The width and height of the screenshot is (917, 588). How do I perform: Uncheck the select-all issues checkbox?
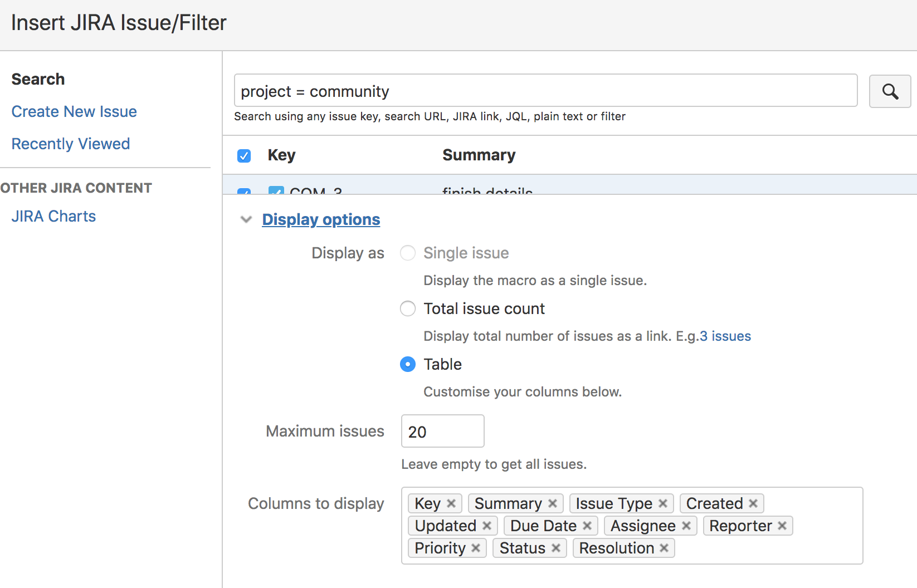(x=244, y=155)
